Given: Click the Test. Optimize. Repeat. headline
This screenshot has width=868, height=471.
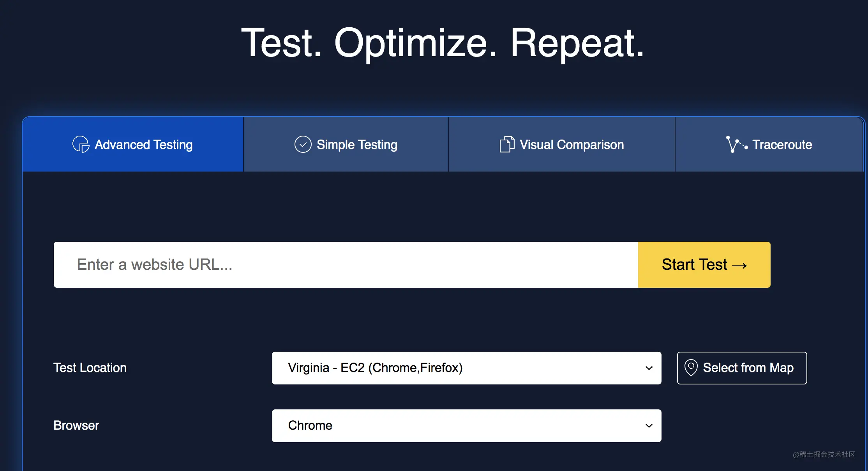Looking at the screenshot, I should pos(443,43).
